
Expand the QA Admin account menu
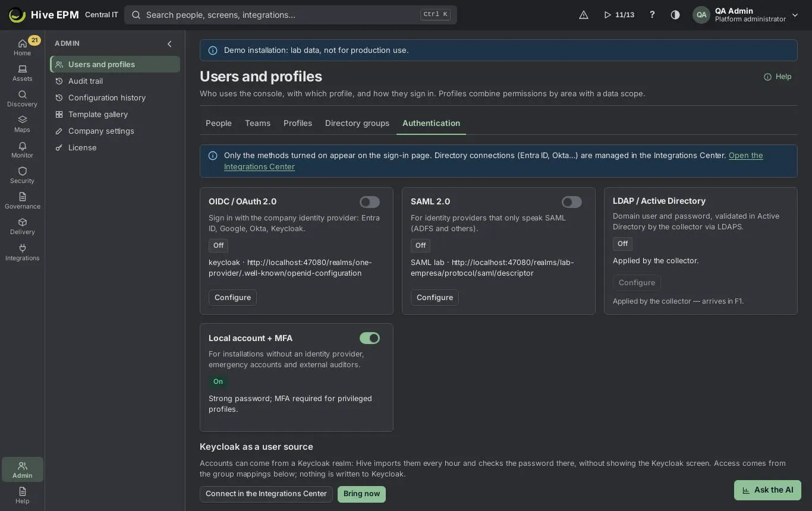coord(795,15)
